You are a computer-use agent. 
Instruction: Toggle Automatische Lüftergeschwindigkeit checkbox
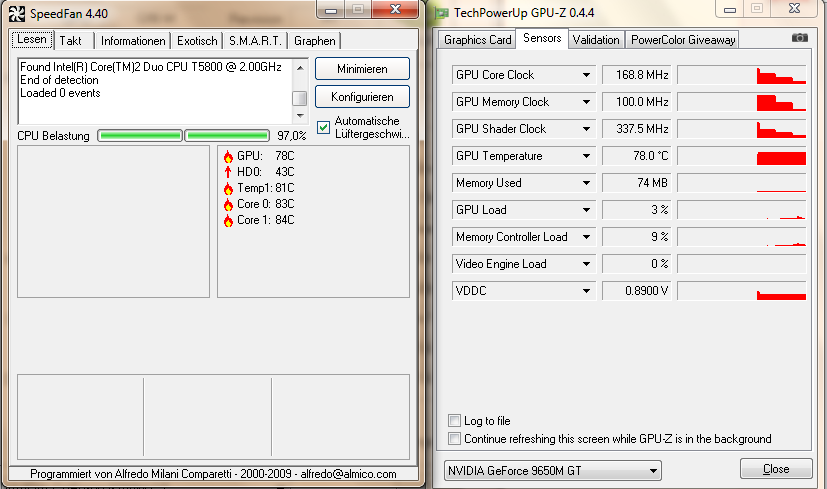tap(324, 127)
